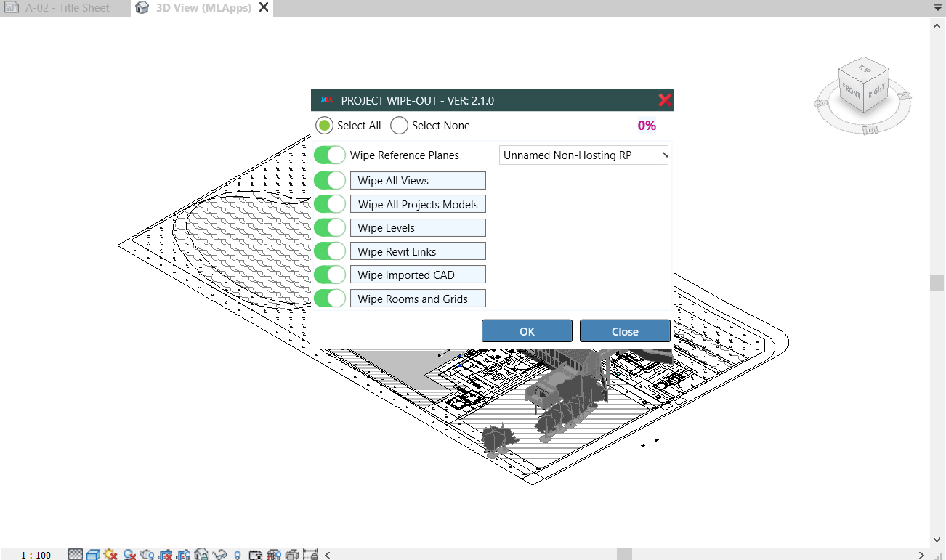This screenshot has width=946, height=560.
Task: Click the sheet icon on A-02 tab
Action: pyautogui.click(x=12, y=8)
